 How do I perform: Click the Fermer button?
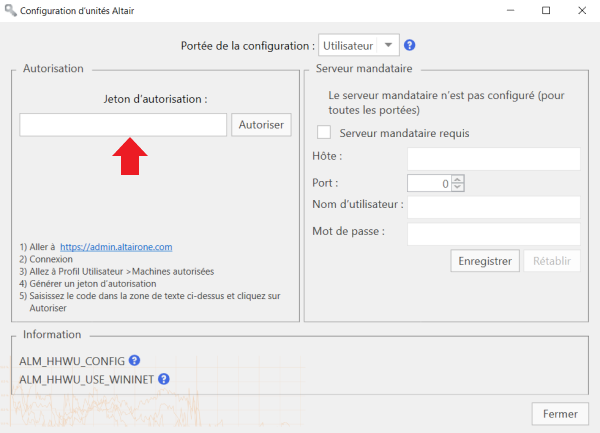(x=560, y=413)
